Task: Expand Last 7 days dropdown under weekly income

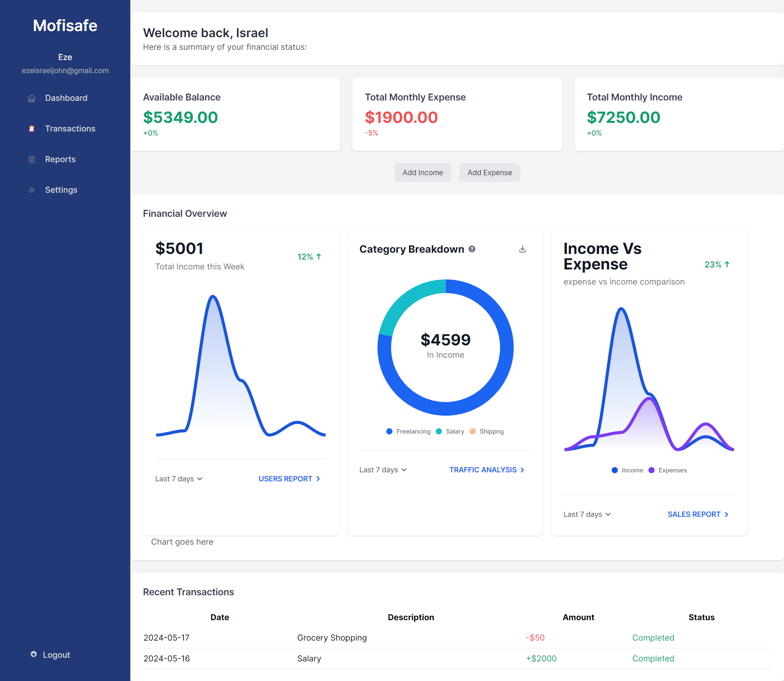Action: [179, 479]
